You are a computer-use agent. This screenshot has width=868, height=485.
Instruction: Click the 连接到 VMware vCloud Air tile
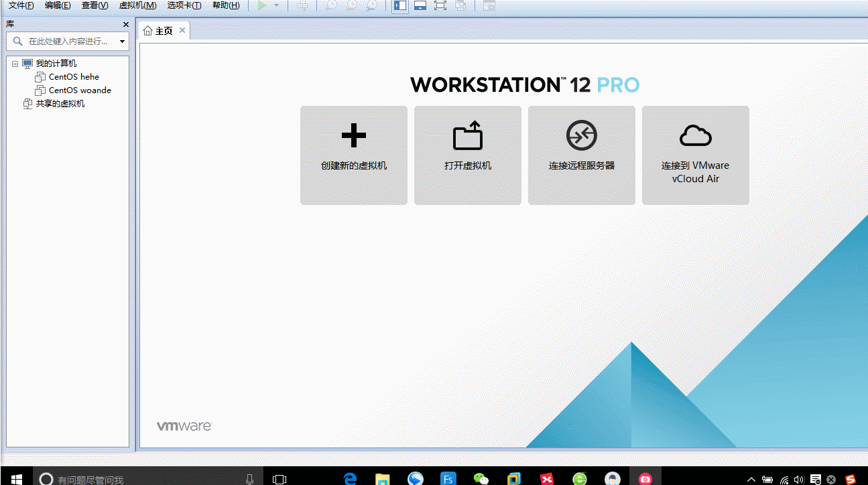point(696,155)
